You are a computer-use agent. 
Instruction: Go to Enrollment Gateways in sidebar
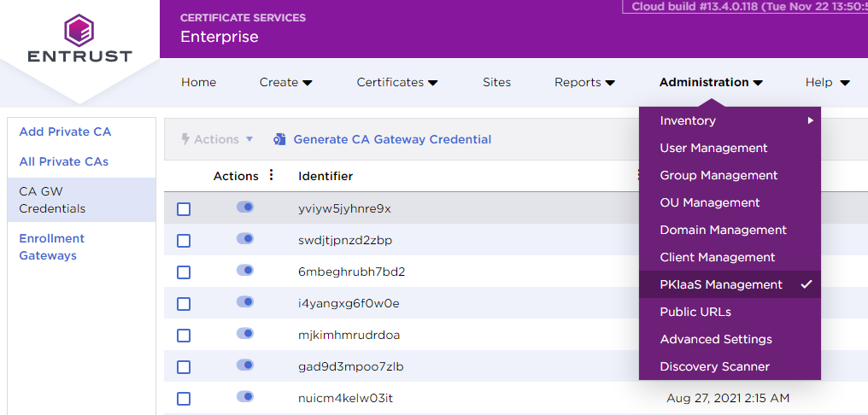click(x=52, y=247)
